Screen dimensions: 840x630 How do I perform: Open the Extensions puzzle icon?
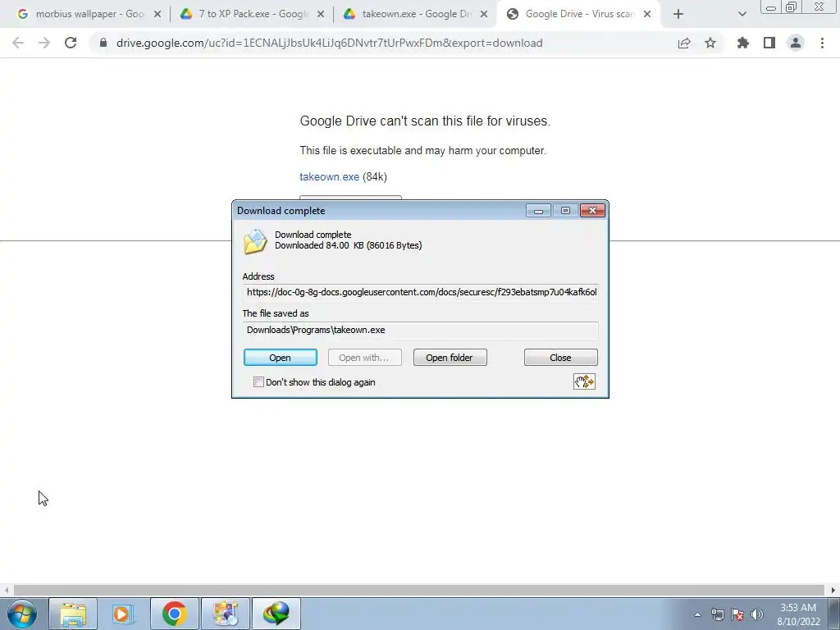click(x=743, y=43)
